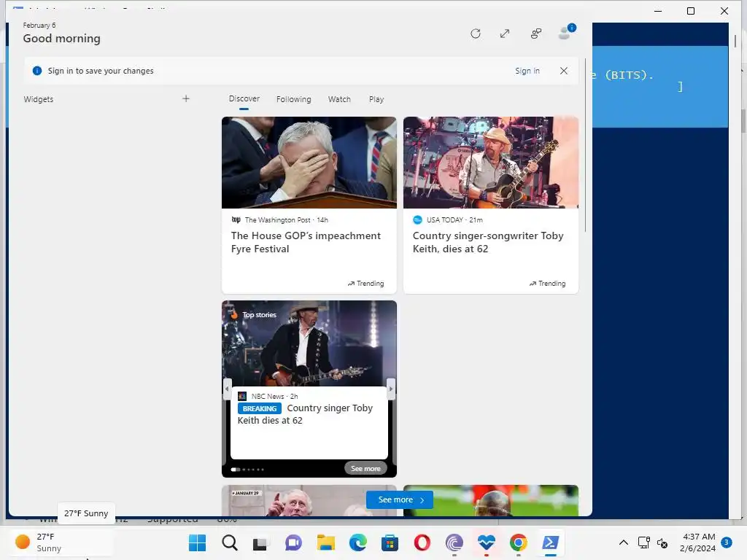This screenshot has width=747, height=560.
Task: Click See more on Top stories card
Action: 365,469
